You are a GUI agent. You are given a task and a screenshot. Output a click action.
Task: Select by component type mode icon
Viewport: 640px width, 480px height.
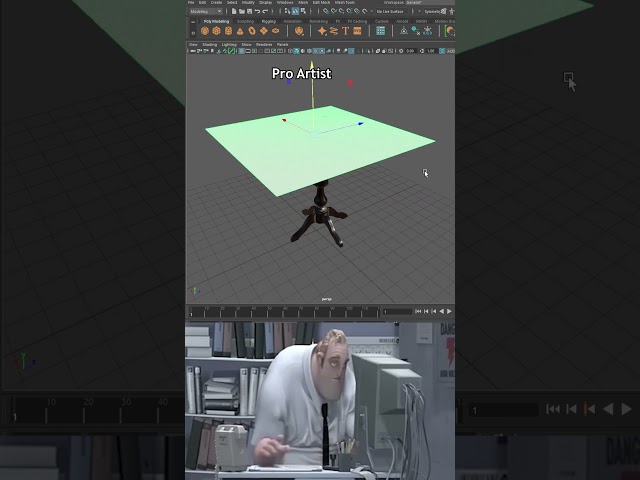coord(303,11)
